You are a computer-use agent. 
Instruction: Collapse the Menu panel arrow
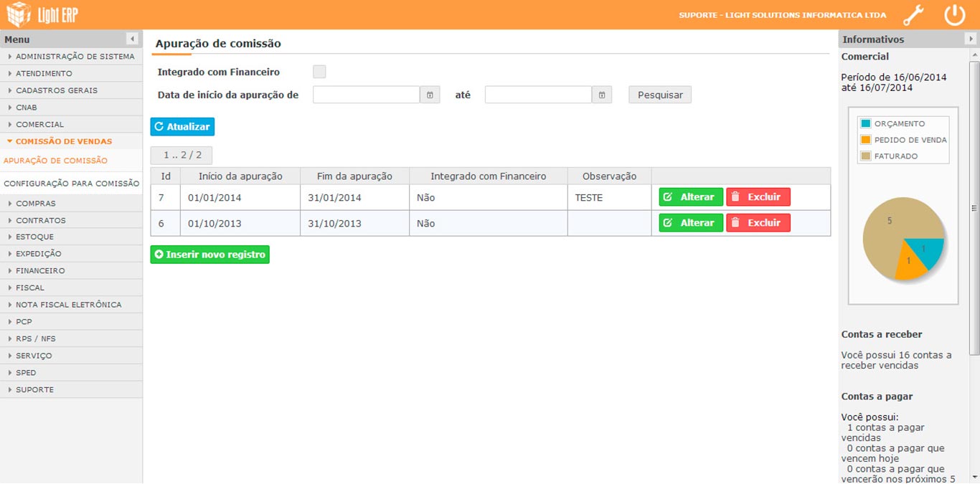132,39
